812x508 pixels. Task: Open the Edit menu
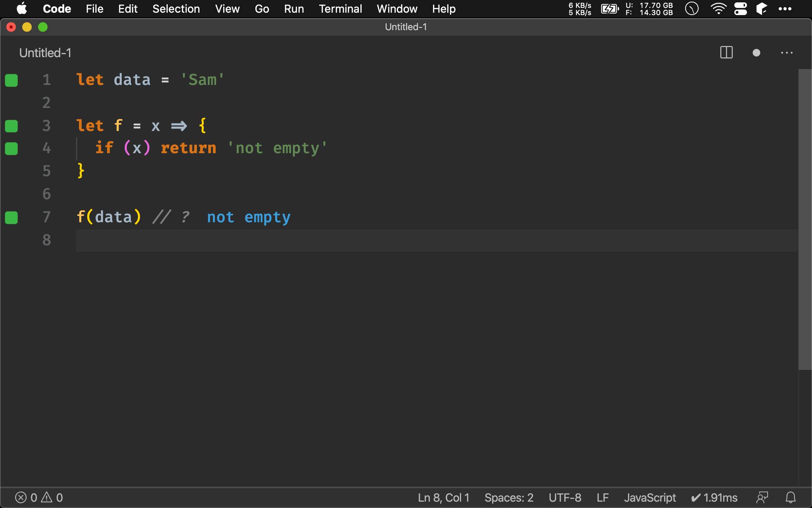[x=128, y=9]
